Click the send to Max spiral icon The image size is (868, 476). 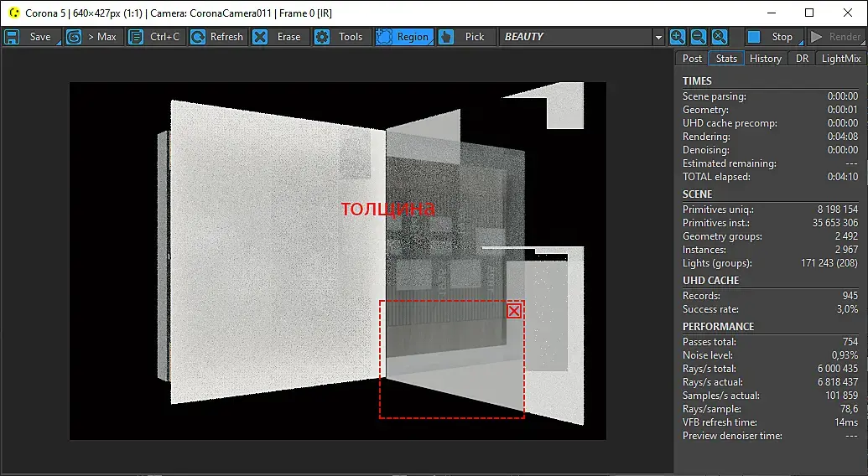pyautogui.click(x=74, y=37)
